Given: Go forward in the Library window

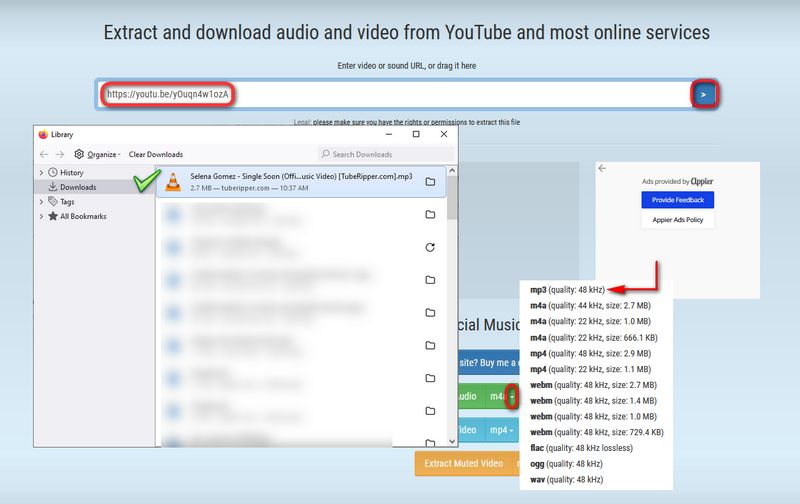Looking at the screenshot, I should tap(60, 154).
